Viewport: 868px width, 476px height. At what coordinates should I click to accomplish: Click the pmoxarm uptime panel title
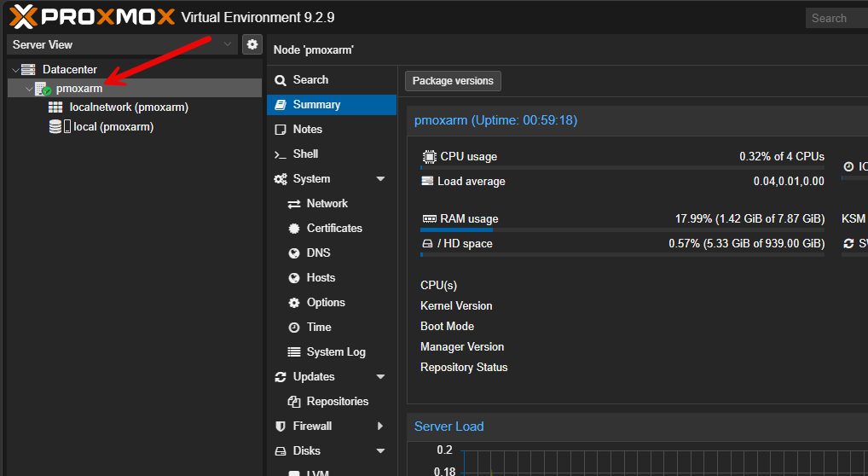point(495,120)
